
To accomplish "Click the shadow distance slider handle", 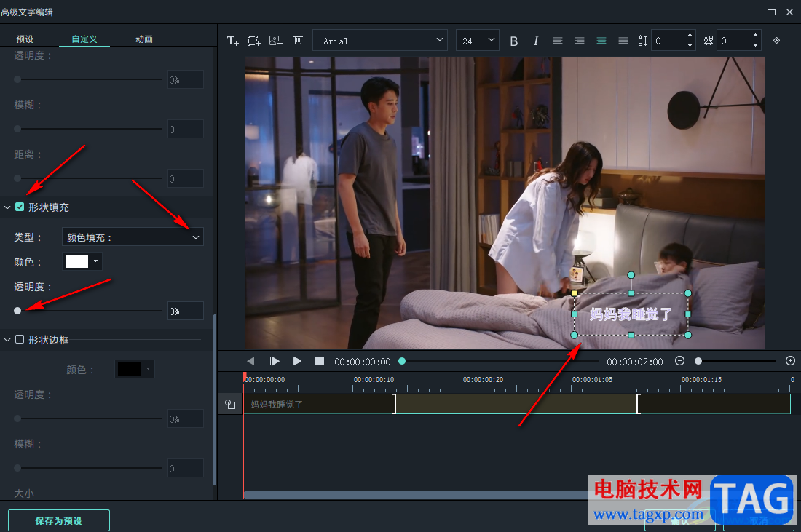I will pyautogui.click(x=17, y=178).
